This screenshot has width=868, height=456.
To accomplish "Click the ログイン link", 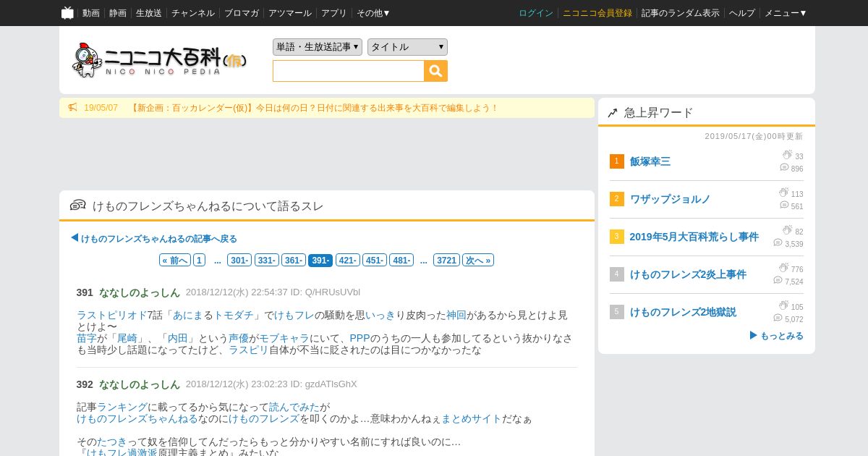I will coord(536,13).
